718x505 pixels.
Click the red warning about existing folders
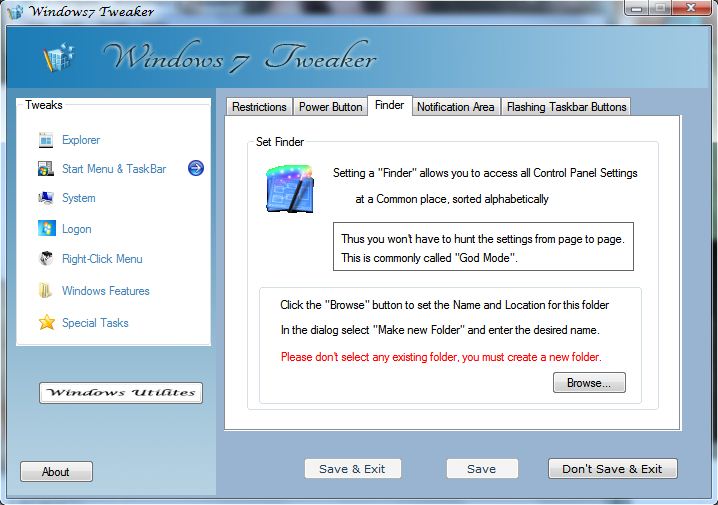click(441, 357)
